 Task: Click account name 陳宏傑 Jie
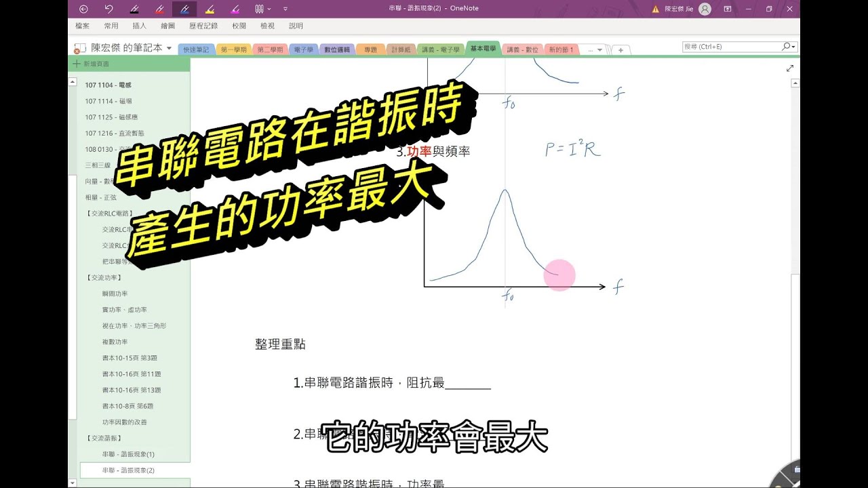[x=679, y=9]
